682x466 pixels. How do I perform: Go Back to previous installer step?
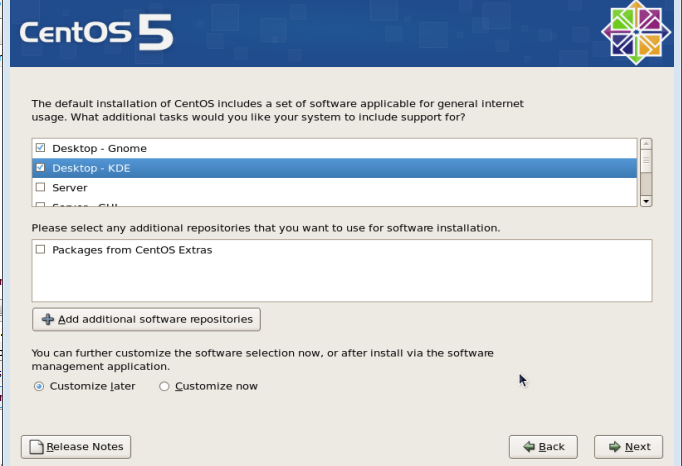click(543, 447)
